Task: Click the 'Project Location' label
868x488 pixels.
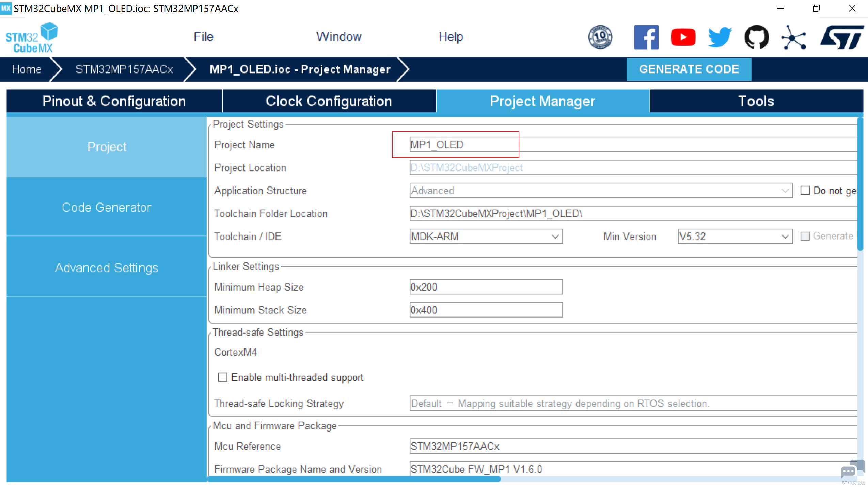Action: click(x=250, y=167)
